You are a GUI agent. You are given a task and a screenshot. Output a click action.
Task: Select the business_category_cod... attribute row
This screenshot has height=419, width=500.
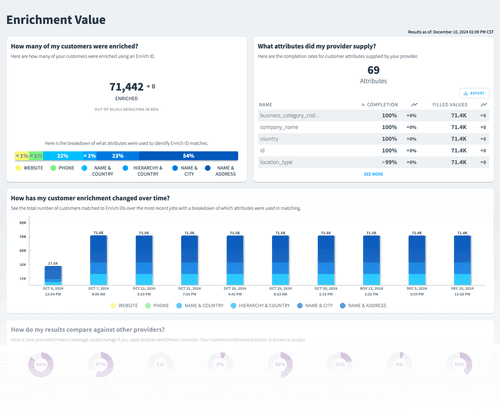(x=373, y=115)
